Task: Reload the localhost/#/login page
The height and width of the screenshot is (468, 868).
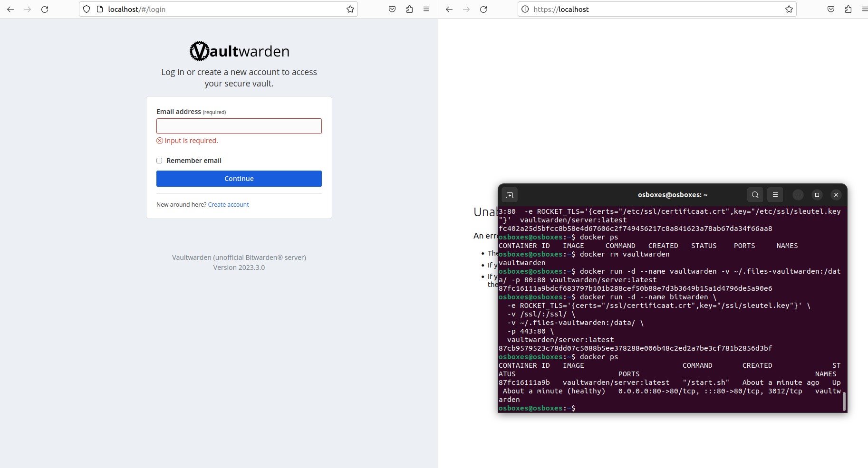Action: (45, 9)
